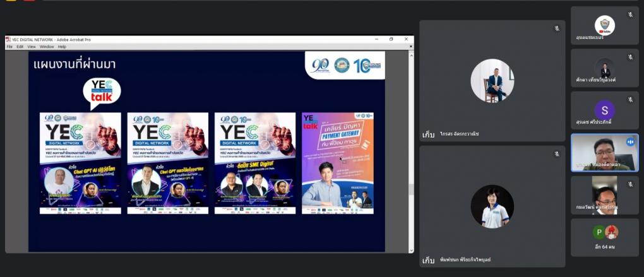The height and width of the screenshot is (277, 644).
Task: Open the View menu in Acrobat
Action: 32,47
